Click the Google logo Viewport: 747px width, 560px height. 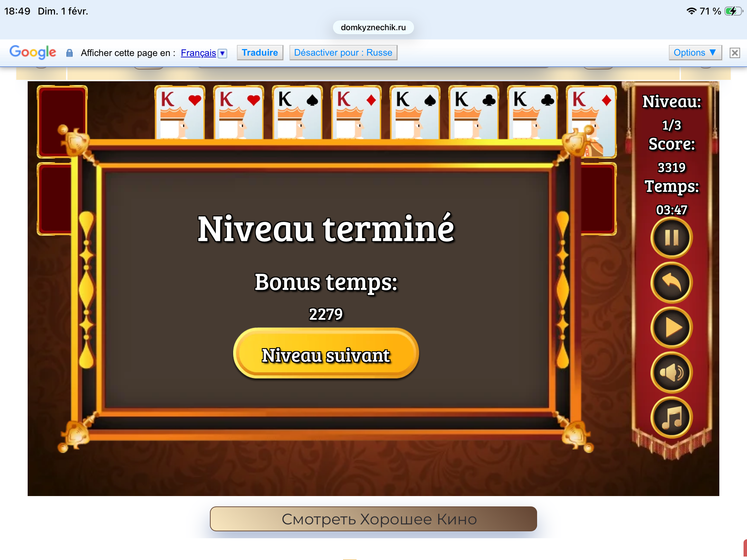[33, 52]
